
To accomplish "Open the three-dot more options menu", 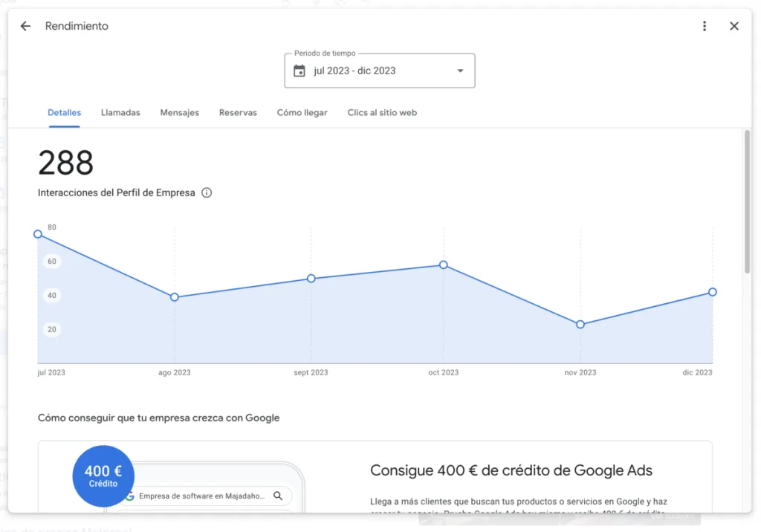I will click(705, 26).
